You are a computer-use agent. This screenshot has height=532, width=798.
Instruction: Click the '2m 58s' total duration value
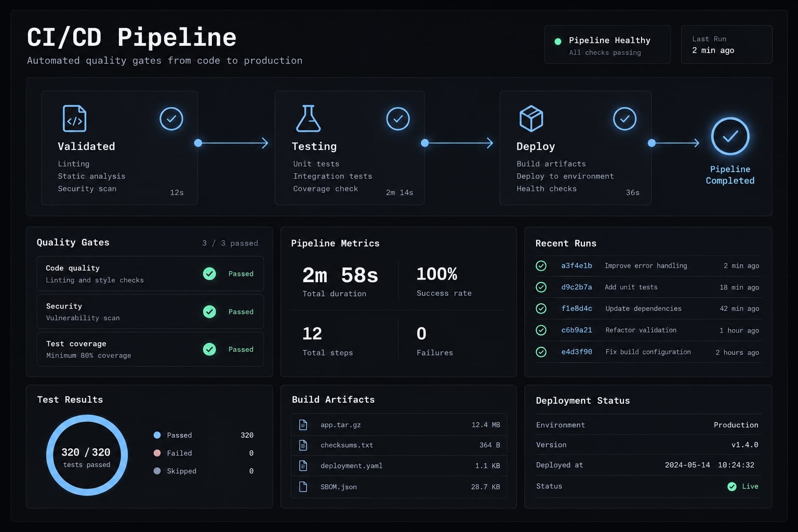point(340,275)
